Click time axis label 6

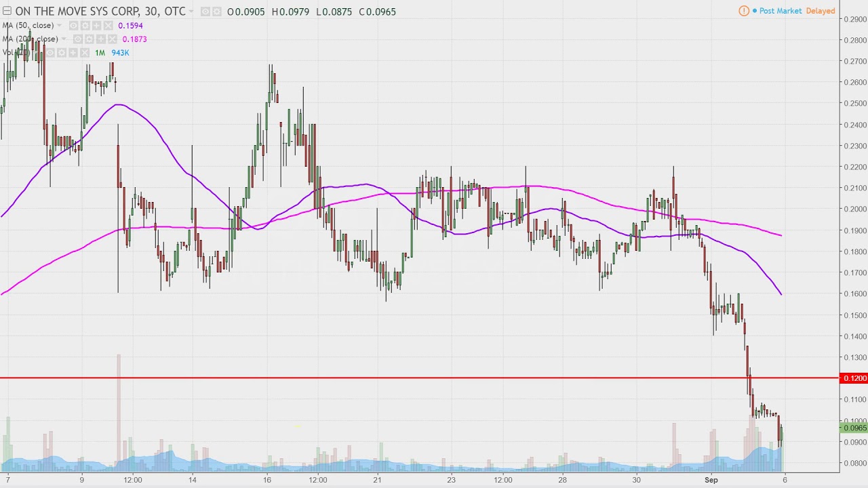[x=785, y=480]
